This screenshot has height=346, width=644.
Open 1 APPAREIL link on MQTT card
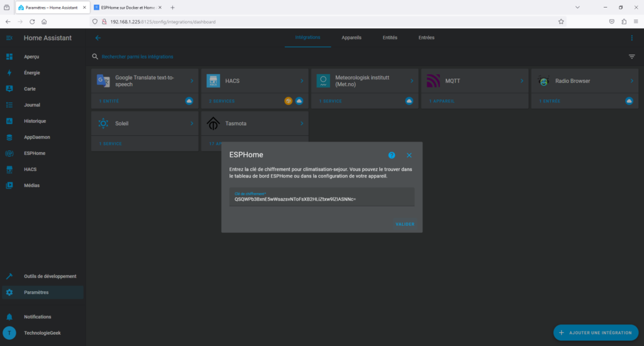442,101
